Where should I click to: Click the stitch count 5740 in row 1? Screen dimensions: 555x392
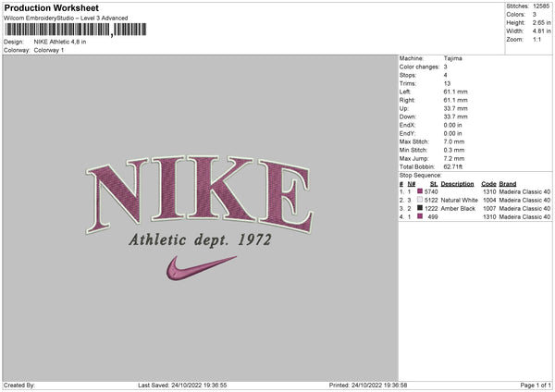[x=431, y=191]
